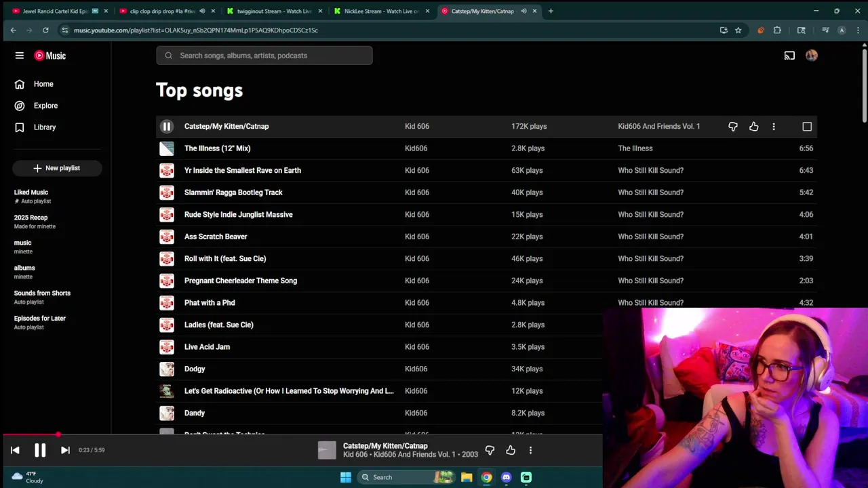
Task: Click the search songs input field
Action: 264,56
